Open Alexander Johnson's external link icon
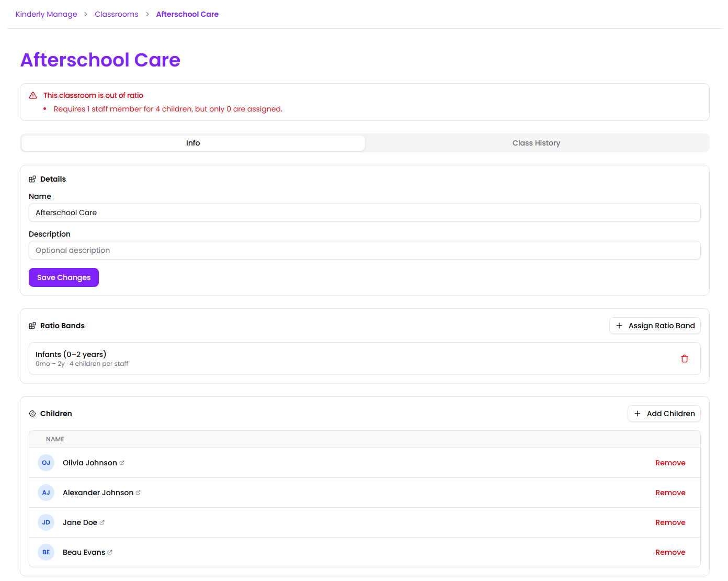Image resolution: width=728 pixels, height=581 pixels. (138, 493)
